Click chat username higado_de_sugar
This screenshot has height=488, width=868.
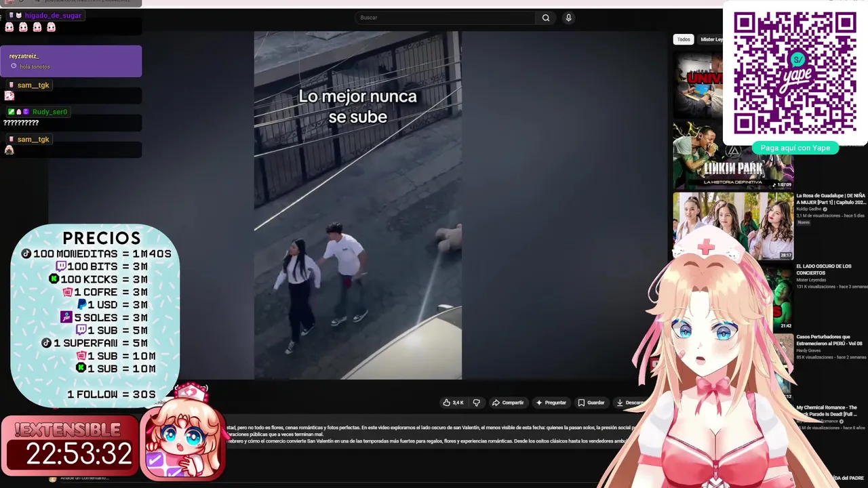[53, 16]
